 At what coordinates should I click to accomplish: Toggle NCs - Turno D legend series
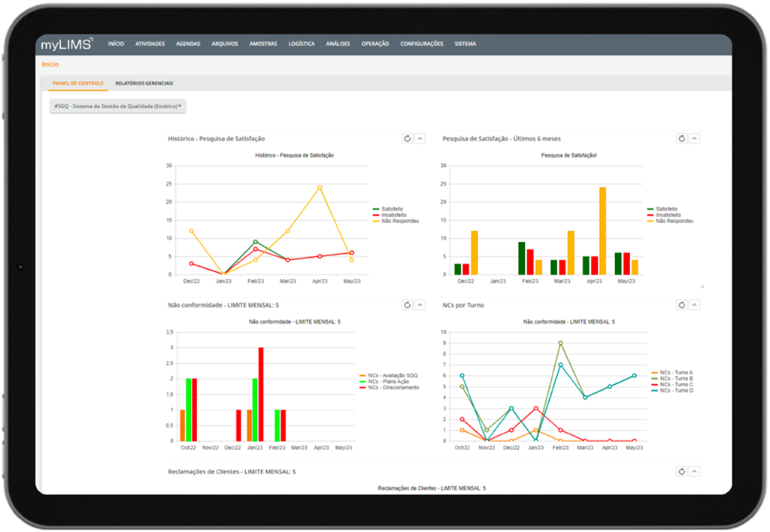672,390
